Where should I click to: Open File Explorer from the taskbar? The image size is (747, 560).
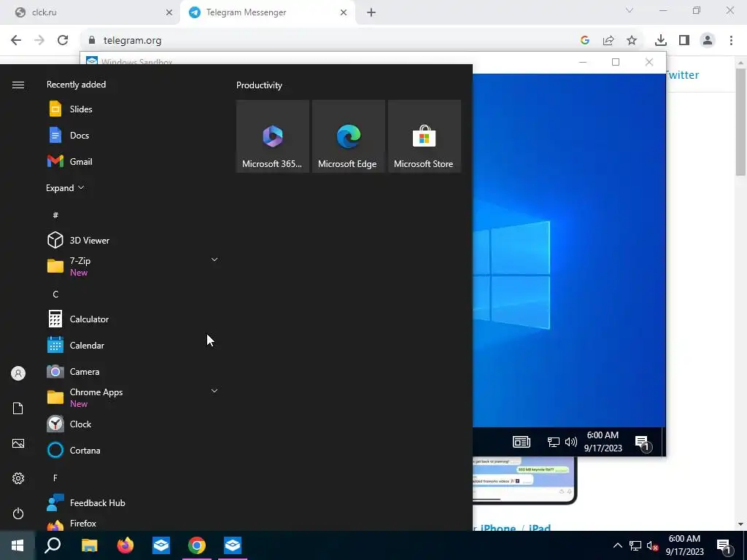pyautogui.click(x=89, y=545)
